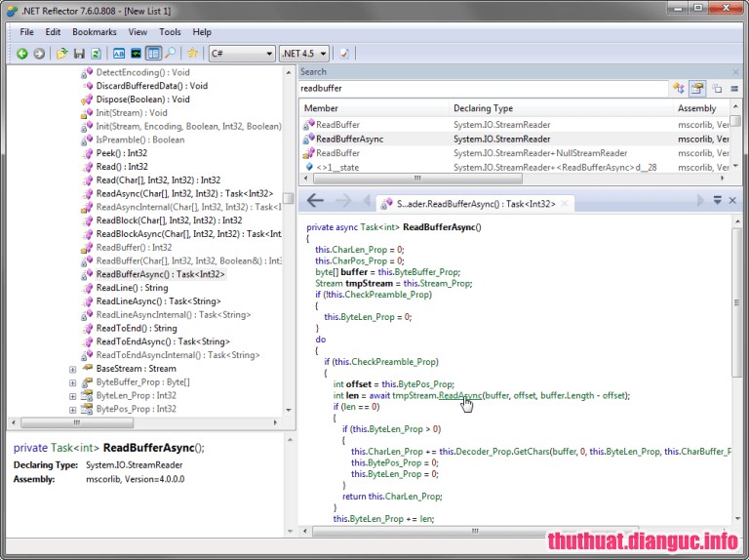Image resolution: width=749 pixels, height=560 pixels.
Task: Open the View menu
Action: tap(138, 32)
